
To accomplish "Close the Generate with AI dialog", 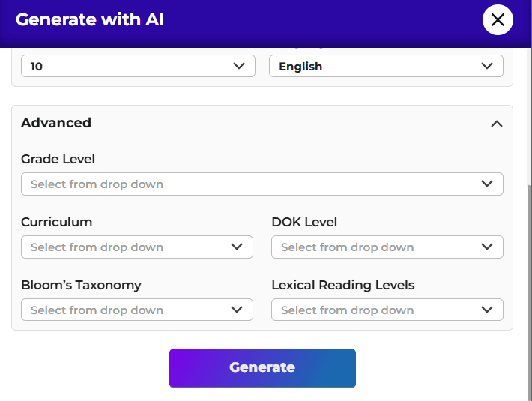I will click(498, 20).
